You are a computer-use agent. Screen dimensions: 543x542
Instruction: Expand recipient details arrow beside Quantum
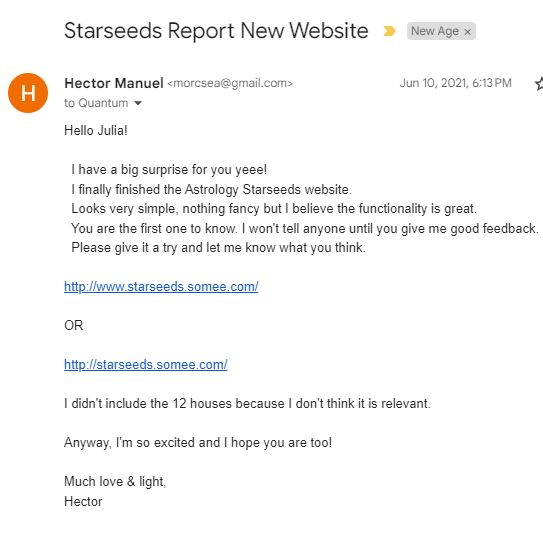point(138,103)
